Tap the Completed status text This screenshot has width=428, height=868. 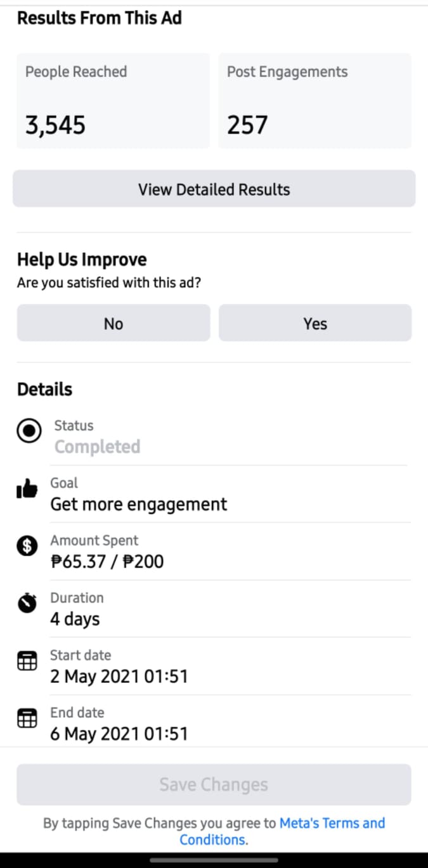point(97,447)
